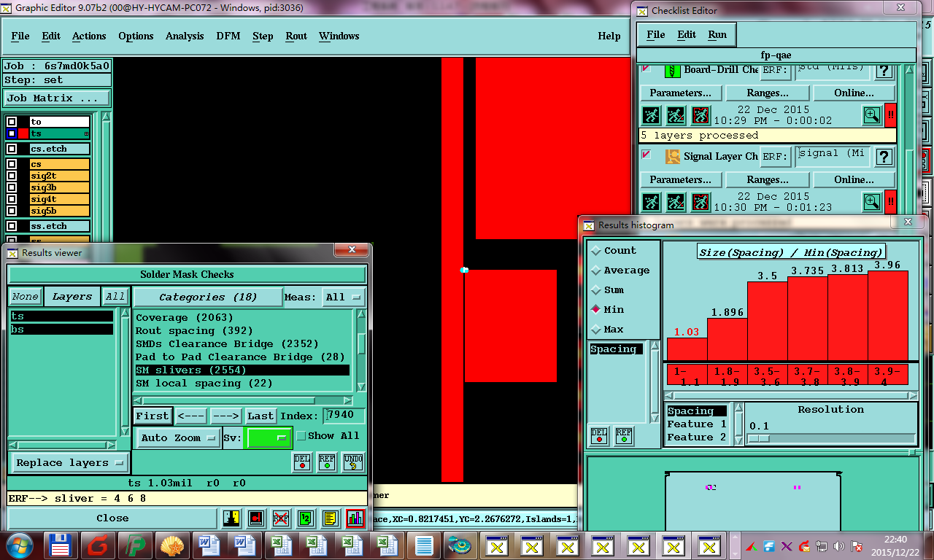This screenshot has width=934, height=560.
Task: Click black-yellow silhouette icon beside Close button
Action: 231,518
